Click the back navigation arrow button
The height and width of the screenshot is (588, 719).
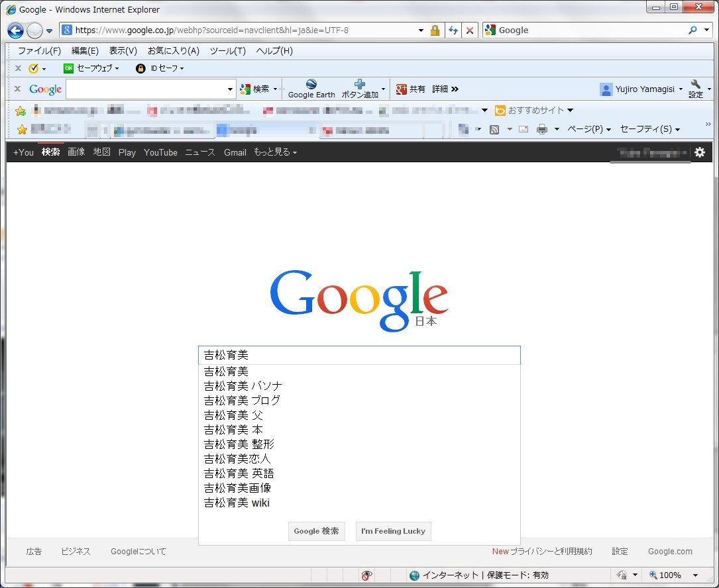click(x=15, y=30)
